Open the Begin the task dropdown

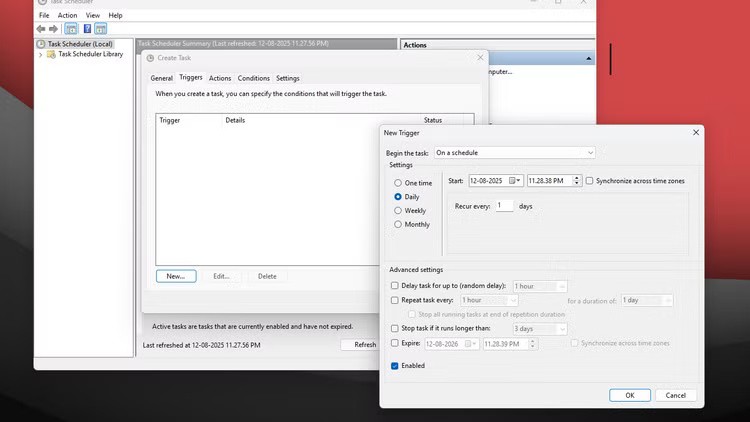point(590,152)
